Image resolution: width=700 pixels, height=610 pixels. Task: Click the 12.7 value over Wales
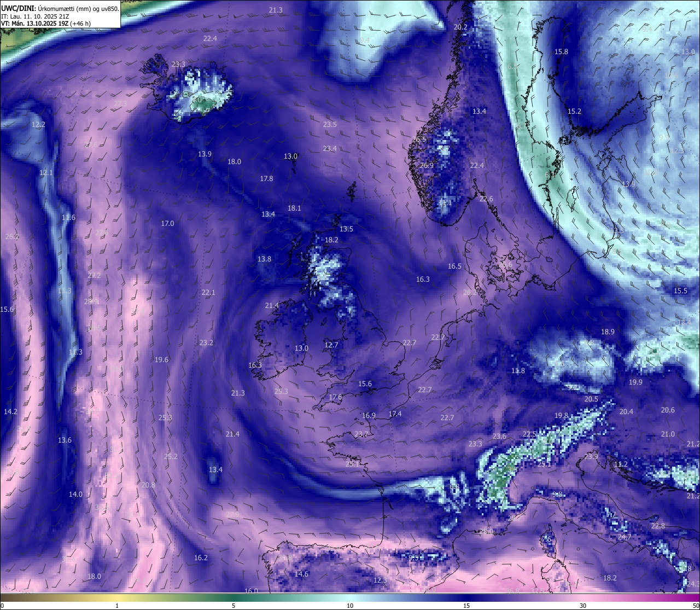point(331,345)
